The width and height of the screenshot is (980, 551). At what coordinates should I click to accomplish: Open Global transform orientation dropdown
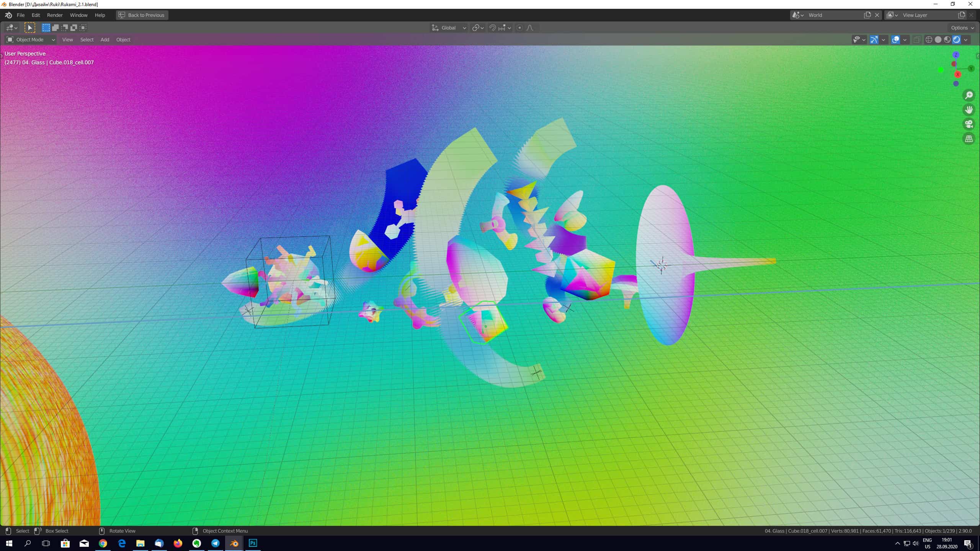[449, 28]
